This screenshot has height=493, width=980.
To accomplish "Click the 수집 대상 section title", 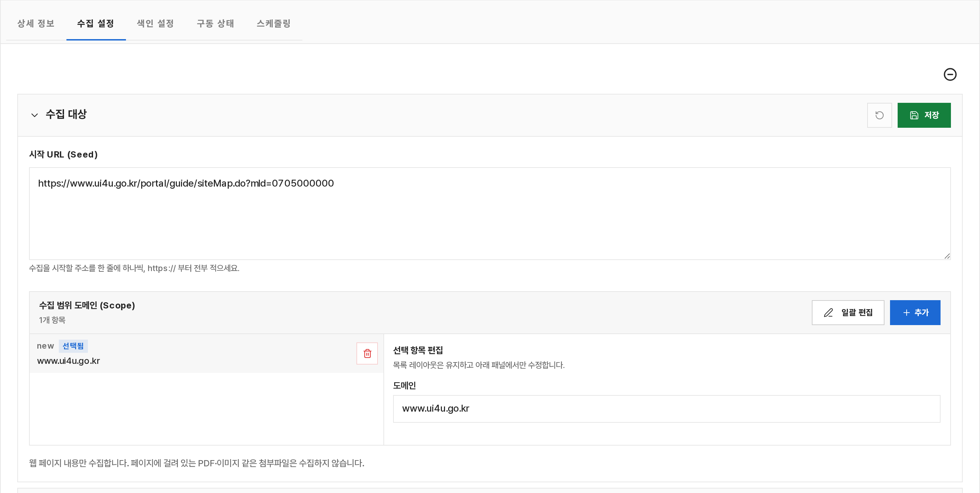I will coord(66,114).
